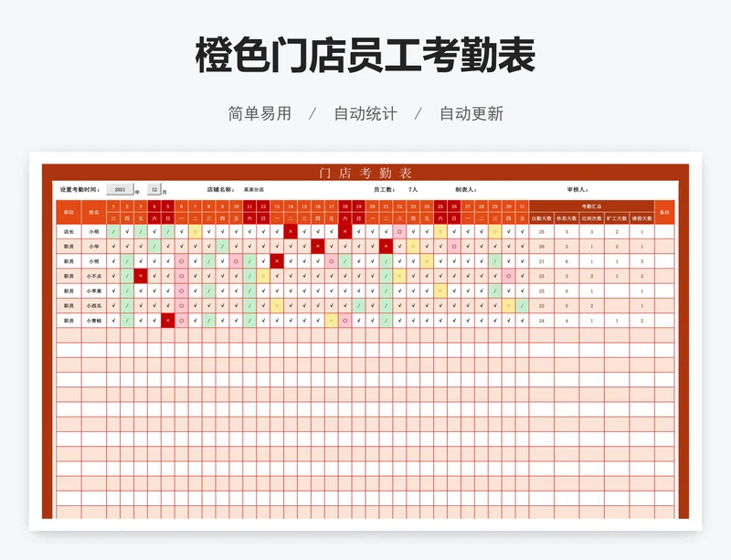This screenshot has width=731, height=560.
Task: Click the red X for 小青蛙 on day 5
Action: click(168, 321)
